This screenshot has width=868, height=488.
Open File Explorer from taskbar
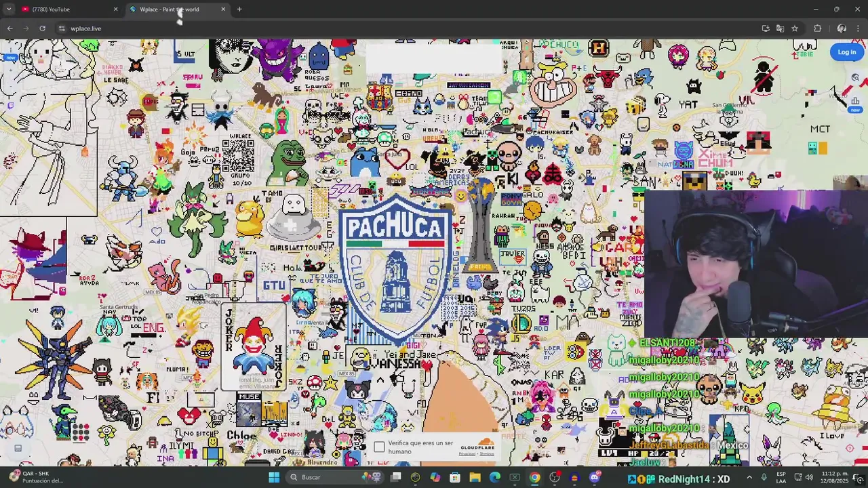(475, 477)
